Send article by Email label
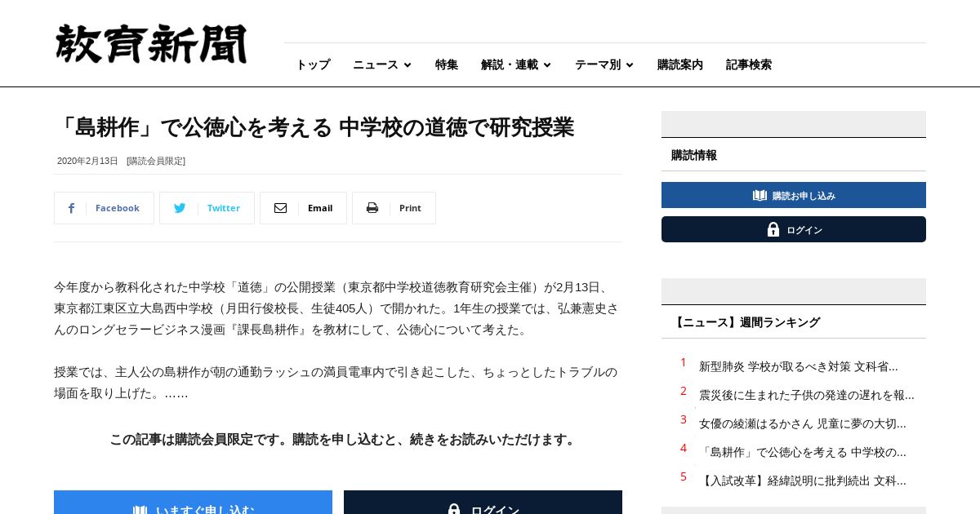Image resolution: width=980 pixels, height=514 pixels. 320,208
